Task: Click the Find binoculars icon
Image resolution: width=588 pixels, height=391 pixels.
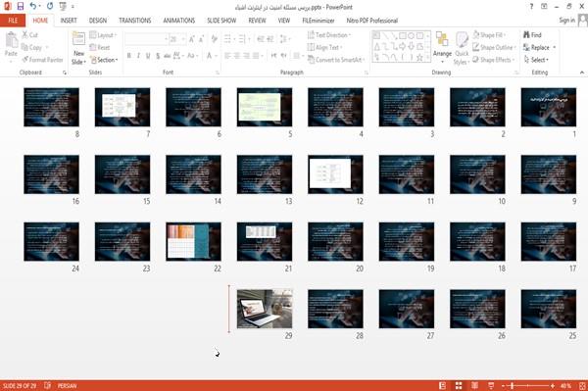Action: (x=526, y=35)
